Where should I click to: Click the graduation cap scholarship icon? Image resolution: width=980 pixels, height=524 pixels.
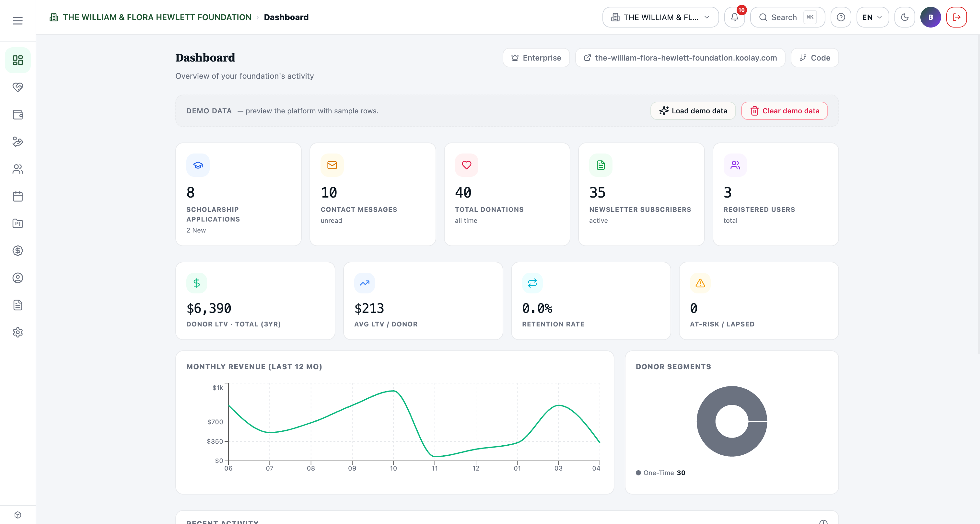point(198,165)
